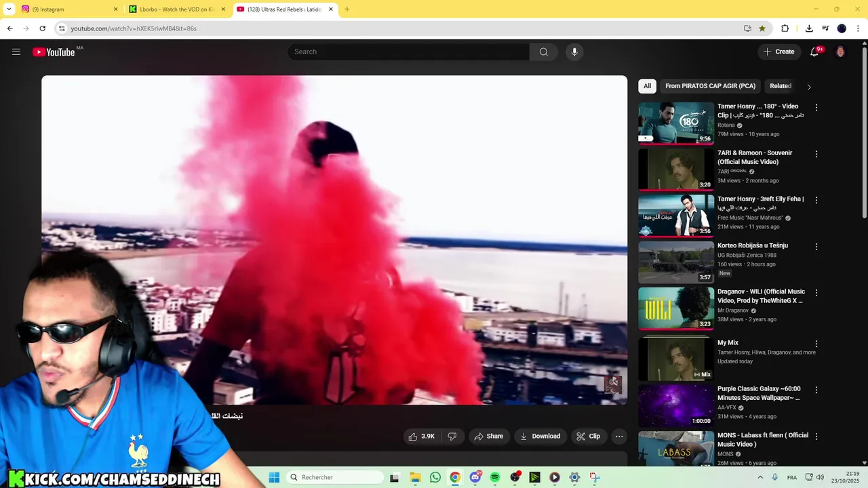Open Chrome downloads icon
This screenshot has height=488, width=868.
pos(809,28)
